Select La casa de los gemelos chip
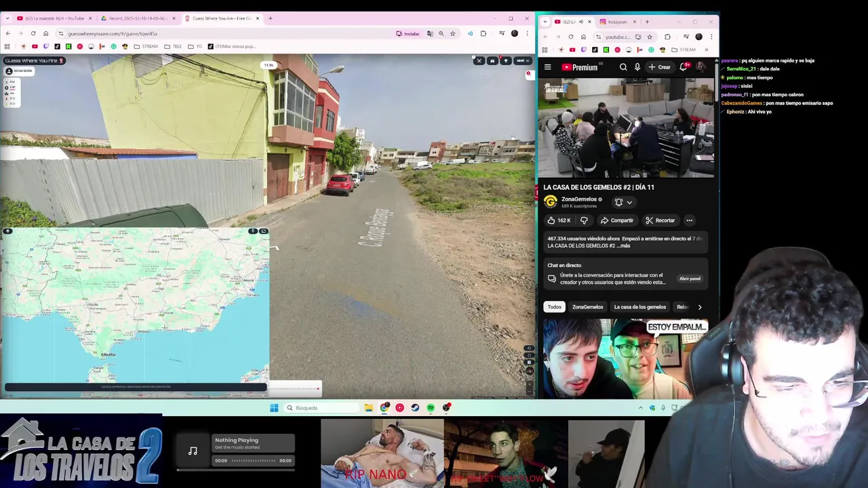 pos(639,307)
